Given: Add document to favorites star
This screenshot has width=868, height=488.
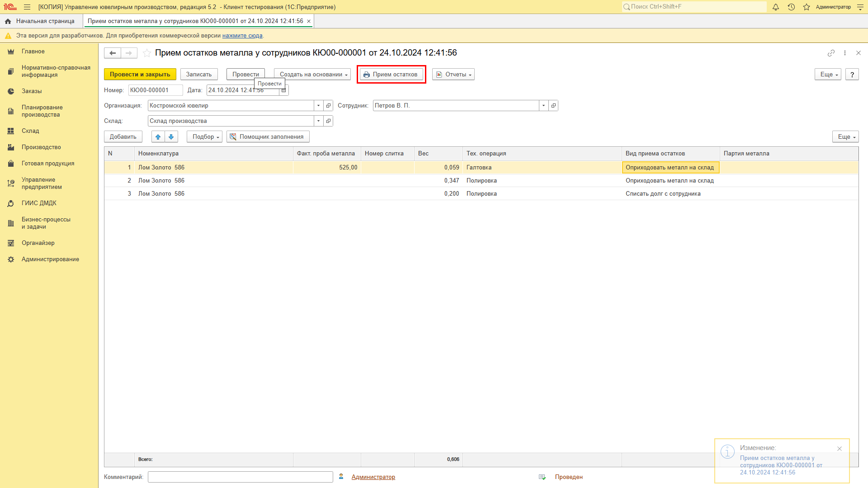Looking at the screenshot, I should (x=147, y=53).
